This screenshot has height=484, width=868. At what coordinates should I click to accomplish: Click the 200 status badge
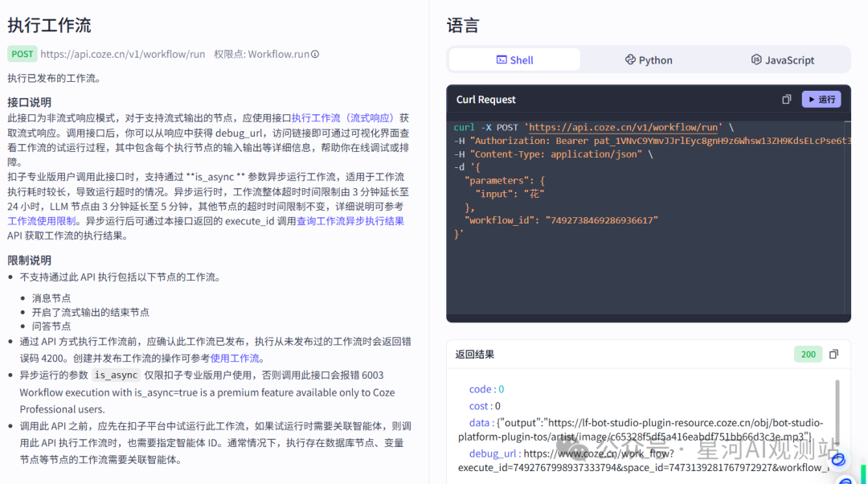click(809, 355)
